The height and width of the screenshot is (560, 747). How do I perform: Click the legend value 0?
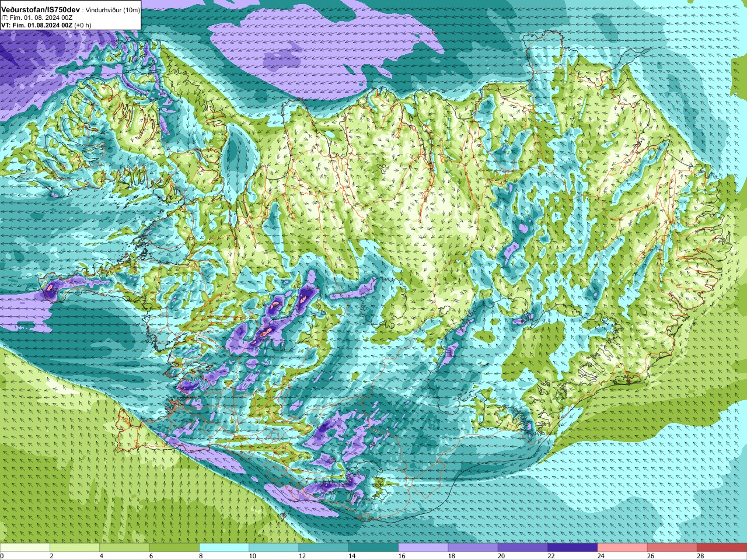[2, 556]
